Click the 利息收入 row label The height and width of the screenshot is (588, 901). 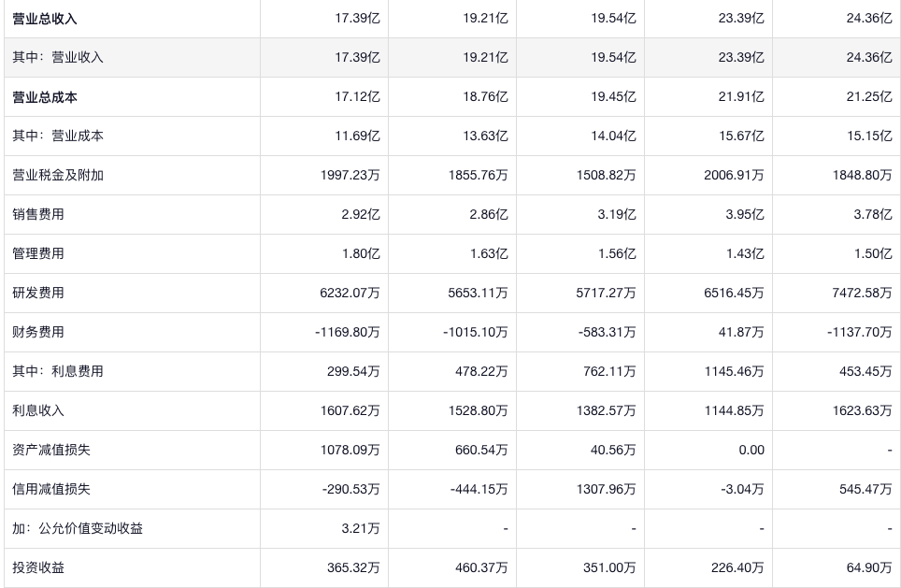tap(38, 411)
